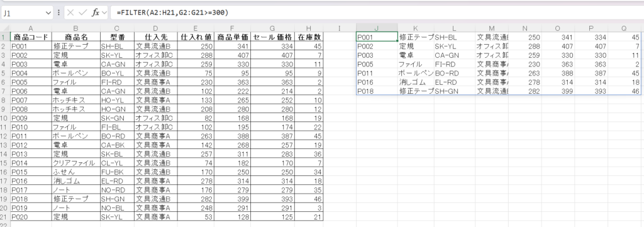Select column A header
The image size is (644, 227).
31,28
